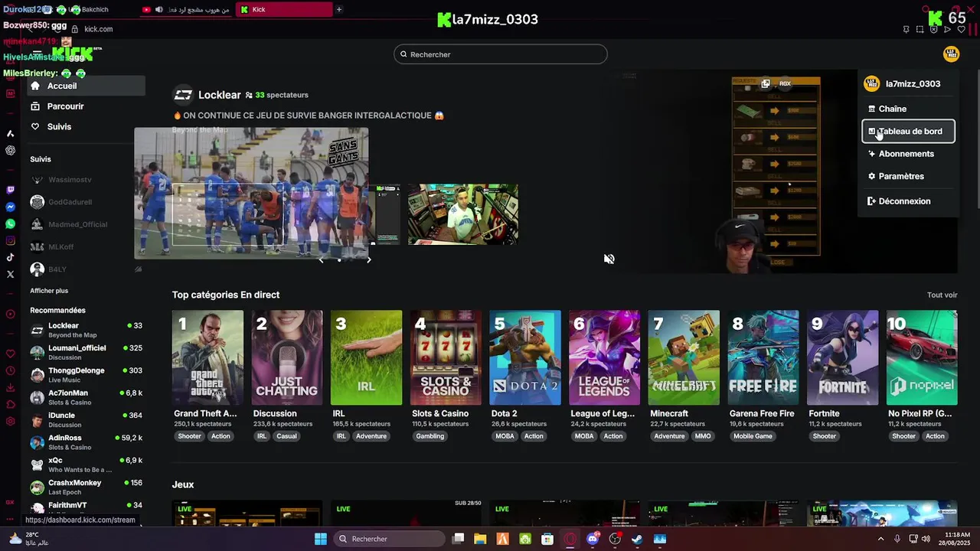Viewport: 980px width, 551px height.
Task: Open TikTok in the Opera sidebar
Action: click(x=10, y=258)
